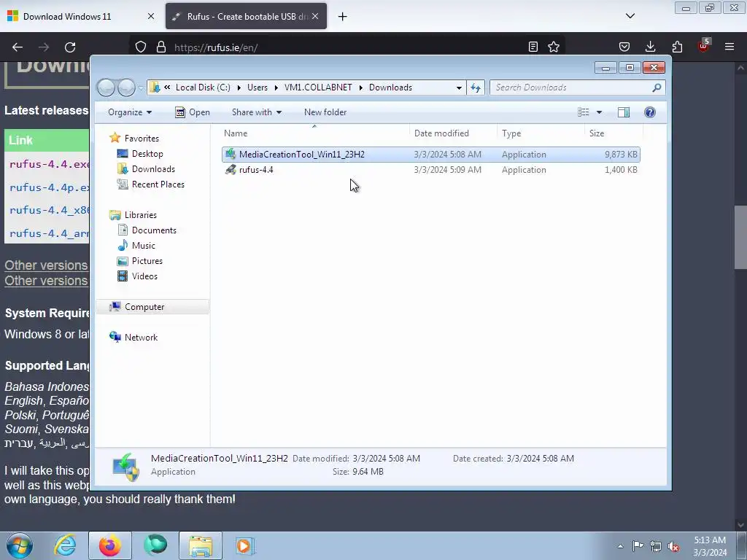Open Favorites star in navigation pane
747x560 pixels.
[x=115, y=138]
